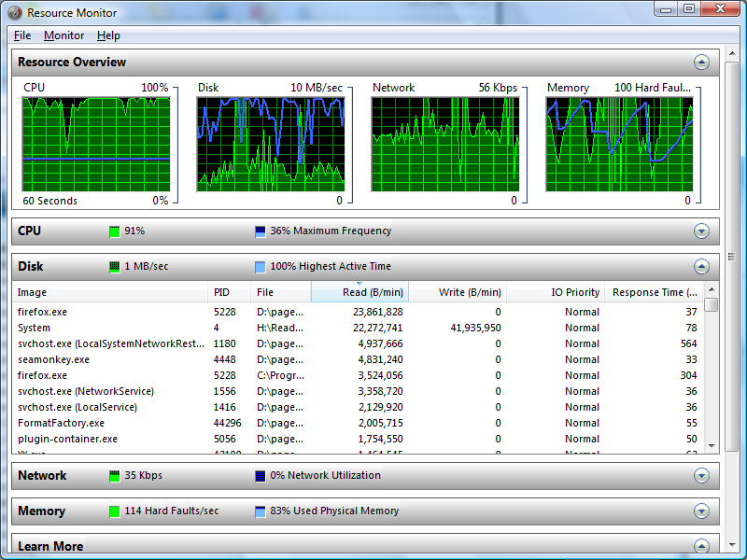747x560 pixels.
Task: Click the Network overview graph
Action: click(x=445, y=145)
